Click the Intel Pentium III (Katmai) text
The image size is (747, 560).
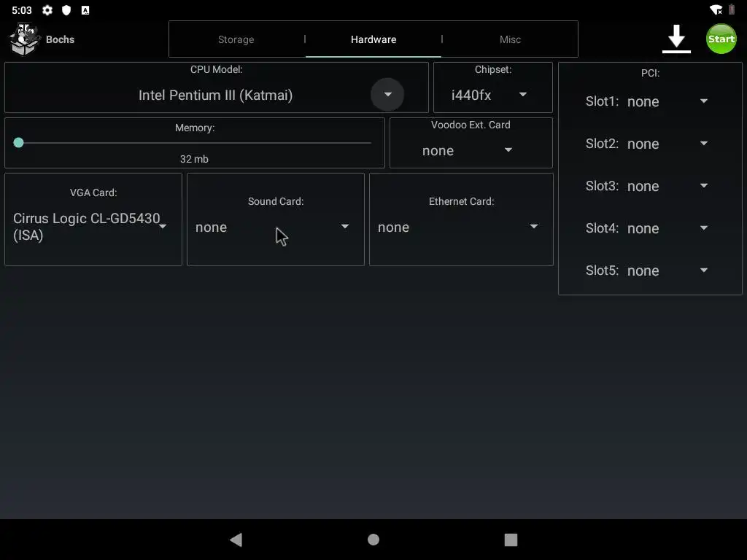click(x=215, y=96)
